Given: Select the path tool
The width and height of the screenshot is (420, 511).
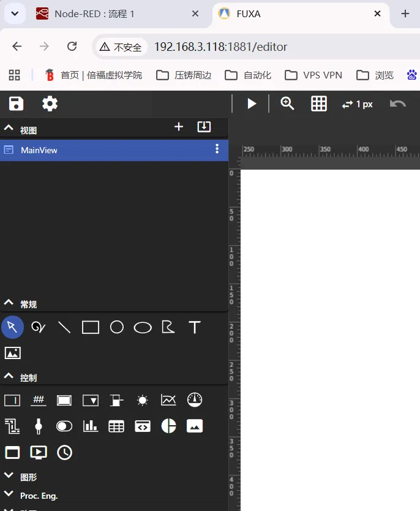Looking at the screenshot, I should [168, 327].
